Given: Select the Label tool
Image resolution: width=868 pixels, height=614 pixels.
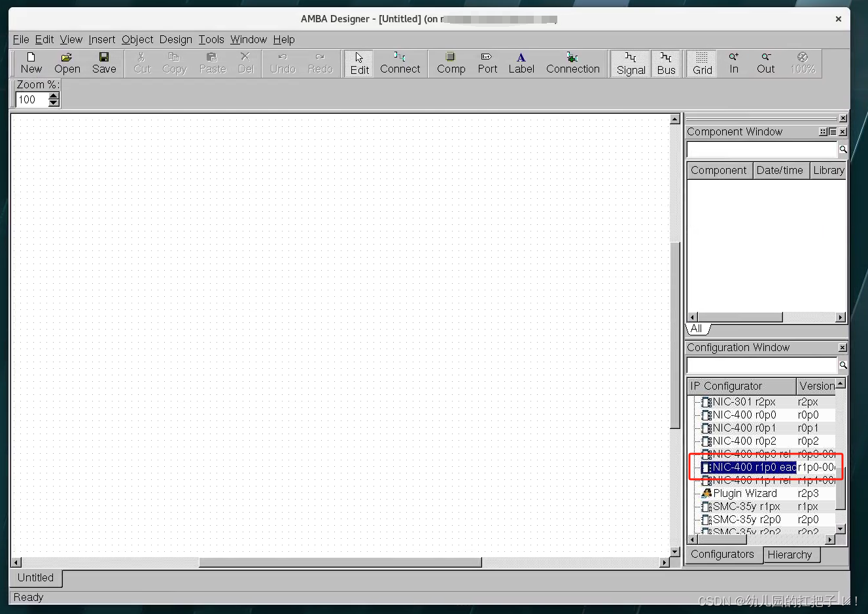Looking at the screenshot, I should 521,63.
